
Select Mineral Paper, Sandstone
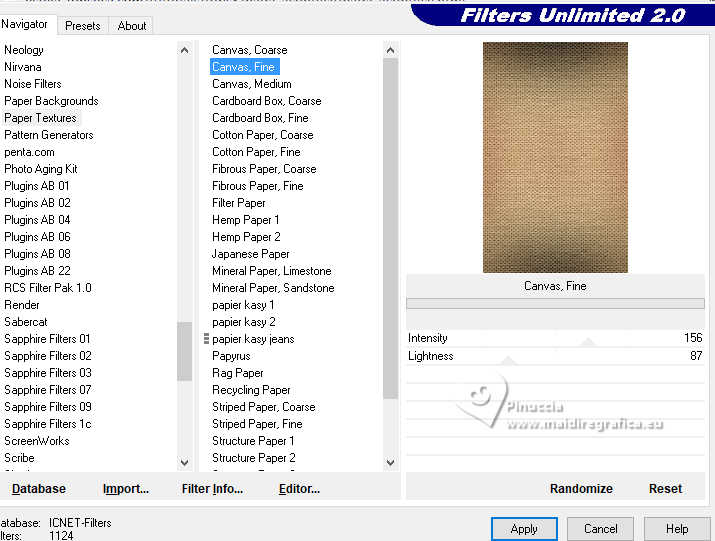point(273,288)
